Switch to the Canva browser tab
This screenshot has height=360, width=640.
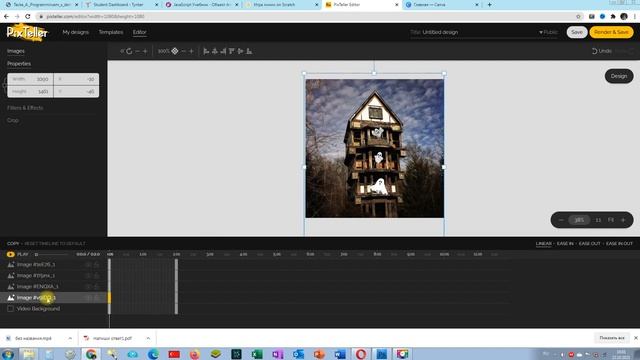point(442,5)
